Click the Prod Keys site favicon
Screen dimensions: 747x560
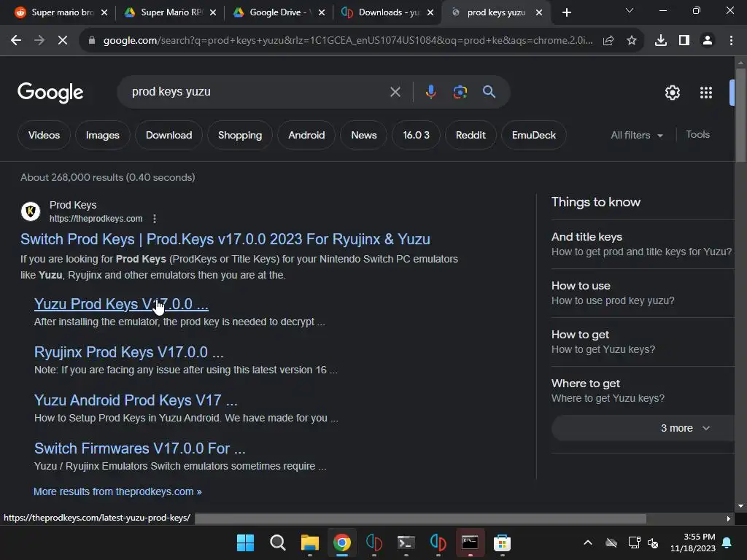click(x=31, y=211)
